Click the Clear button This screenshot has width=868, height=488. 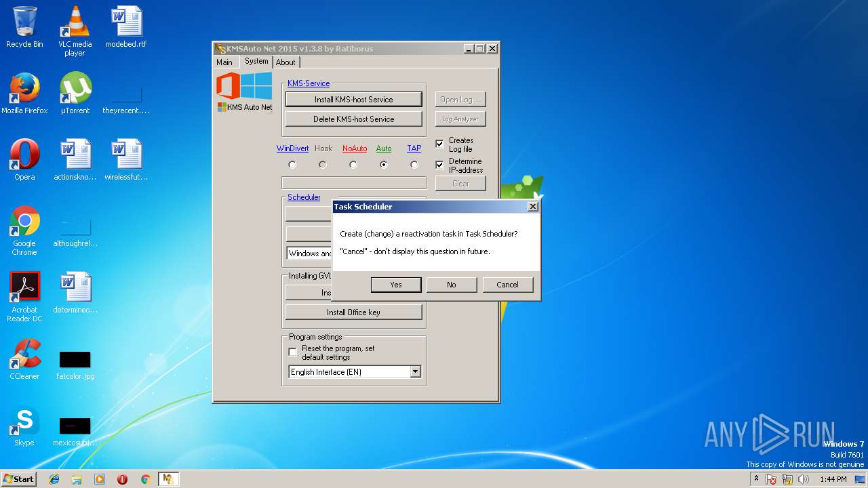click(460, 184)
